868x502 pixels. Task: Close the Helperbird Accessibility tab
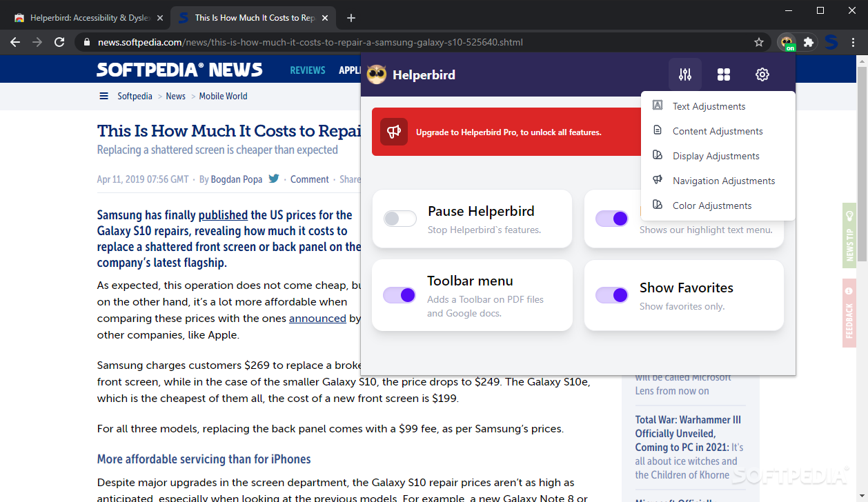159,18
